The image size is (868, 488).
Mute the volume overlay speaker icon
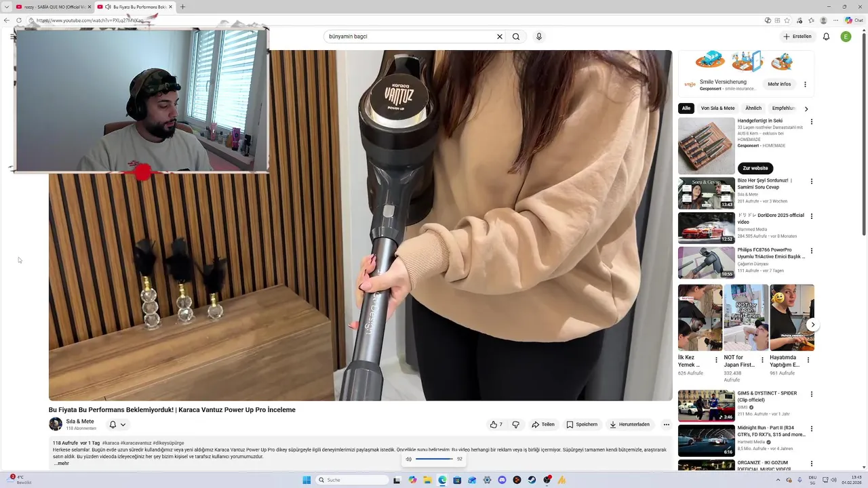coord(408,459)
